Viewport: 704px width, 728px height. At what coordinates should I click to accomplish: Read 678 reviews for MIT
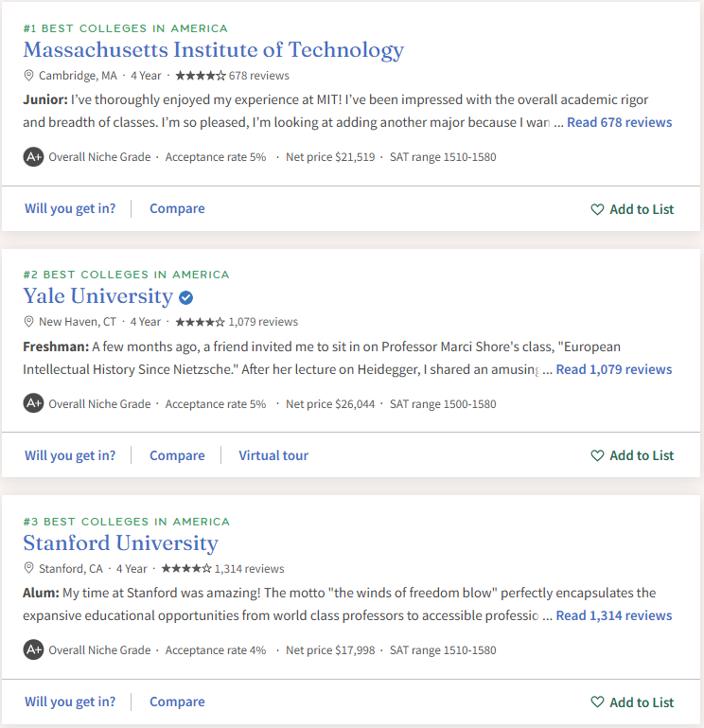[x=619, y=122]
